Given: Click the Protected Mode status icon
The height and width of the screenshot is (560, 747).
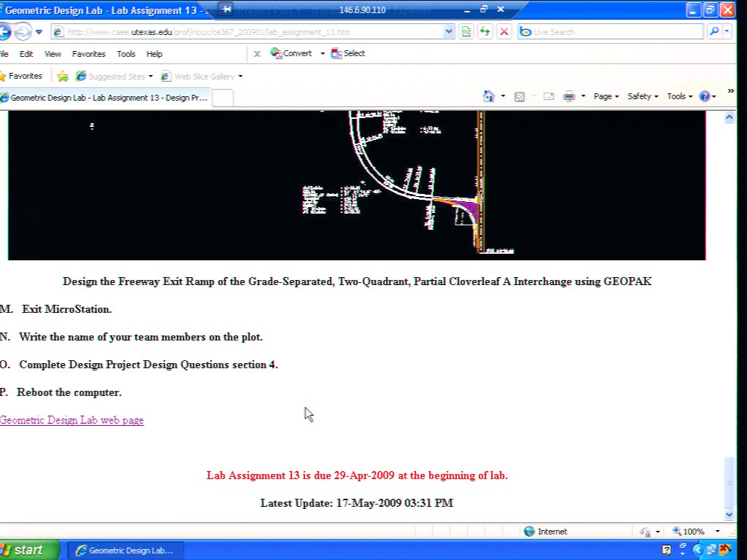Looking at the screenshot, I should click(x=646, y=532).
